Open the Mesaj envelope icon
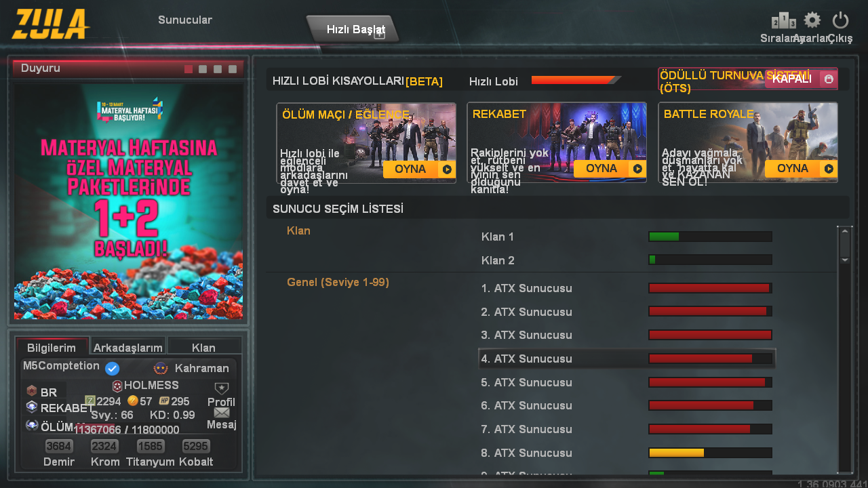 click(x=222, y=412)
